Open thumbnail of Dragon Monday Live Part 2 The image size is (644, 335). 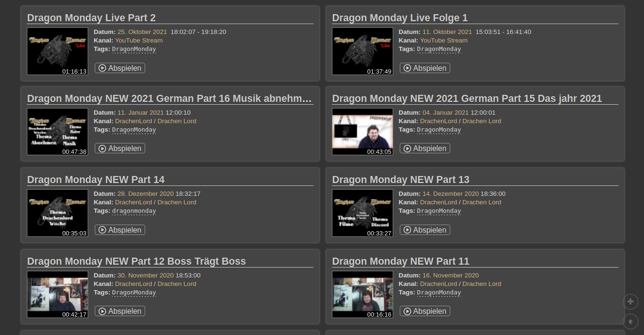[58, 51]
